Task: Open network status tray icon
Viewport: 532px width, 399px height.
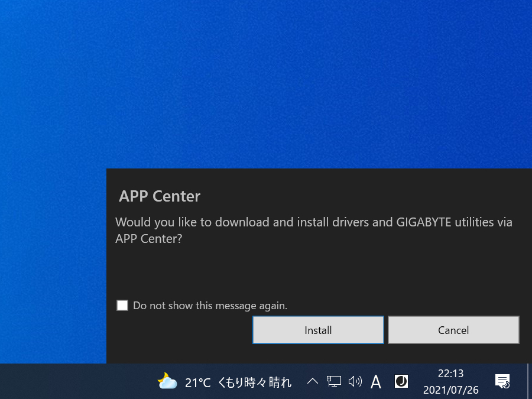Action: tap(334, 381)
